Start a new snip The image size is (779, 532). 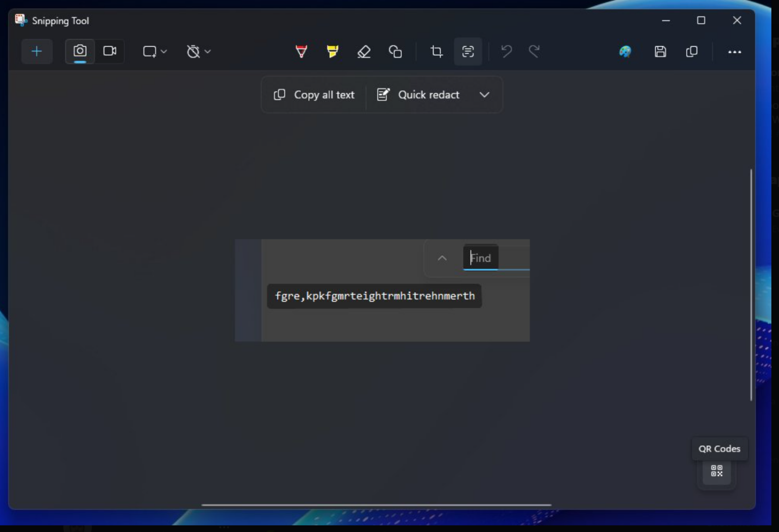pos(37,51)
